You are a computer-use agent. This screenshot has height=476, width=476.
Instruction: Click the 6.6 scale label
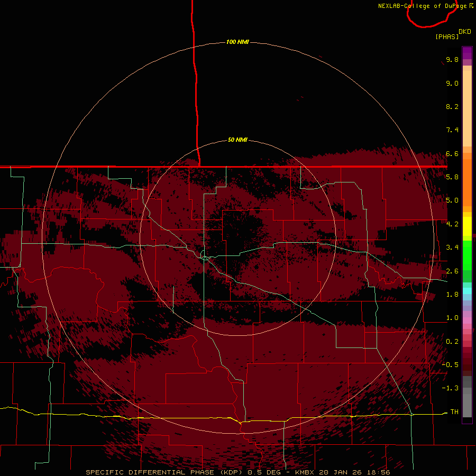pyautogui.click(x=452, y=153)
